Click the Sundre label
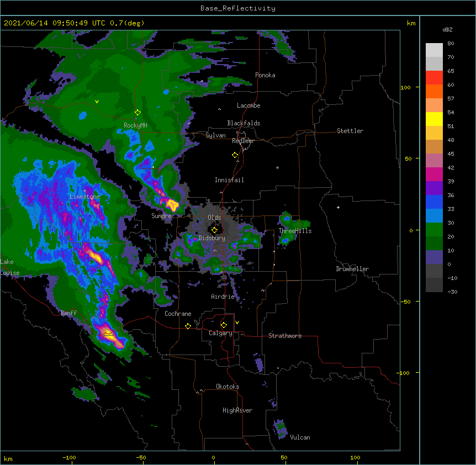Screen dimensions: 476x465 (x=161, y=216)
